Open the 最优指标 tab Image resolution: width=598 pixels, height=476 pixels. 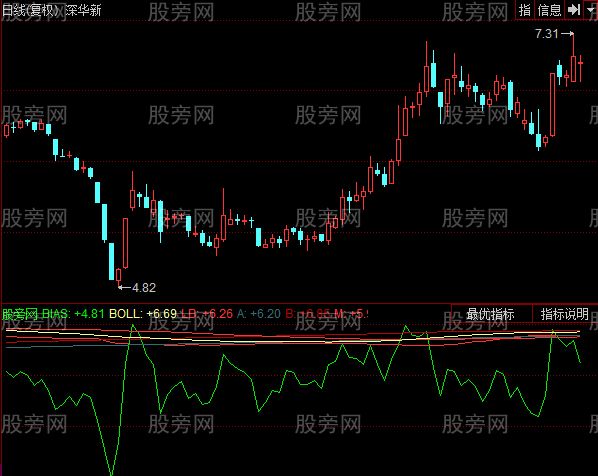491,314
